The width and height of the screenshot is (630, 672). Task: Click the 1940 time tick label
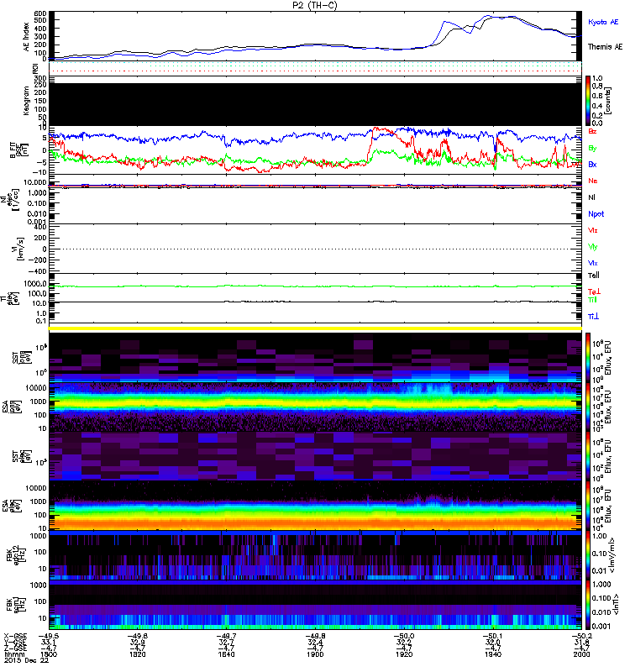(x=493, y=654)
